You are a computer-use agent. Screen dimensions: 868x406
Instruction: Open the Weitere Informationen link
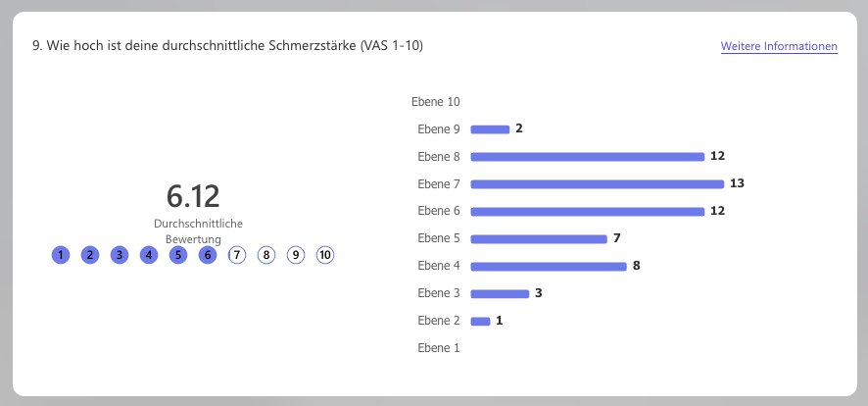point(779,47)
